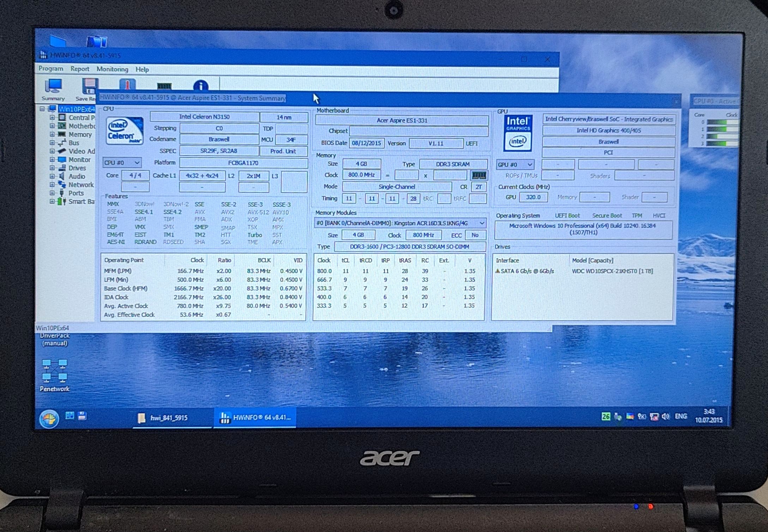The height and width of the screenshot is (532, 768).
Task: Open the Monitoring menu
Action: pyautogui.click(x=113, y=69)
